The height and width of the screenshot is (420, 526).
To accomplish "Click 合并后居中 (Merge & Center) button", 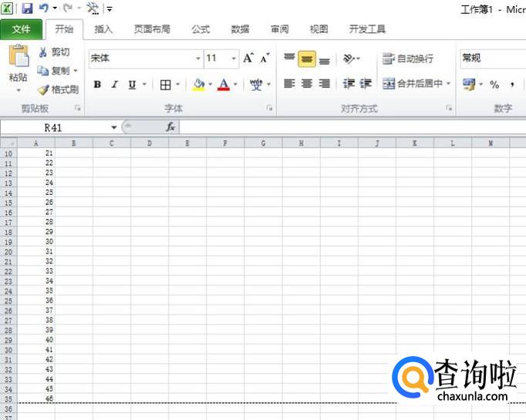I will (413, 83).
